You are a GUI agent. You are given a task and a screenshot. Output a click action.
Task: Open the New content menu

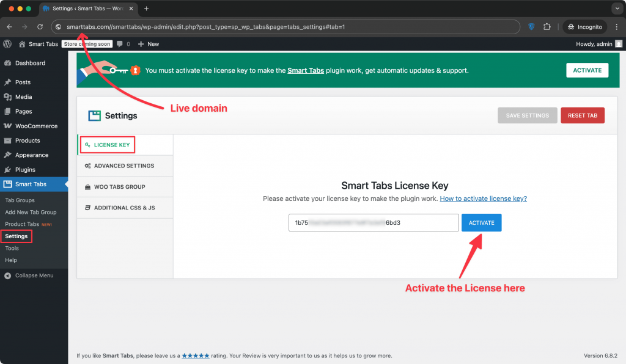[149, 44]
